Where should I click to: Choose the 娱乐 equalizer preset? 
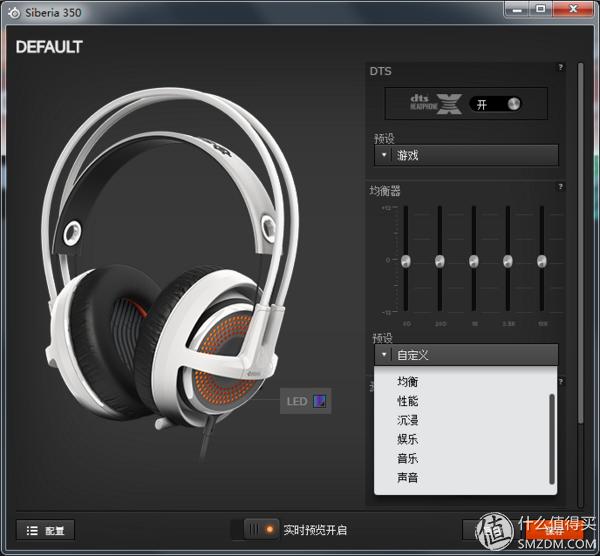408,439
